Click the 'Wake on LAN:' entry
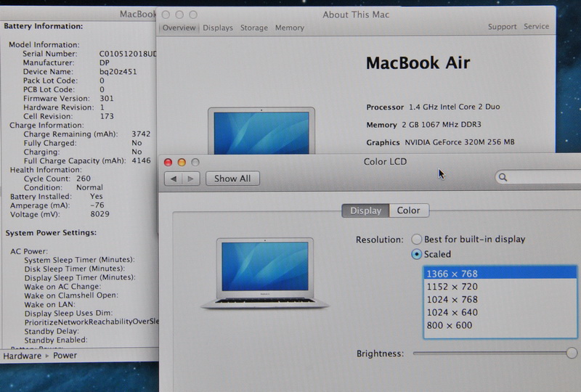The height and width of the screenshot is (392, 581). click(x=49, y=305)
